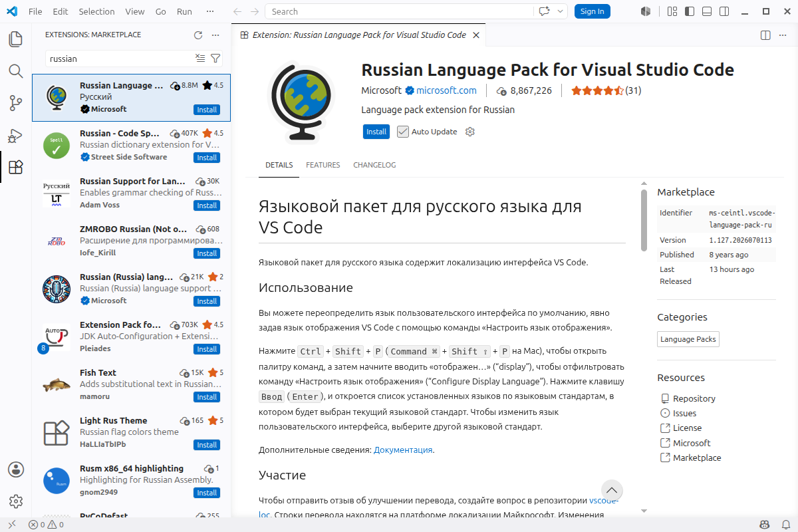Close the Russian Language Pack extension tab
The width and height of the screenshot is (798, 532).
click(x=475, y=35)
